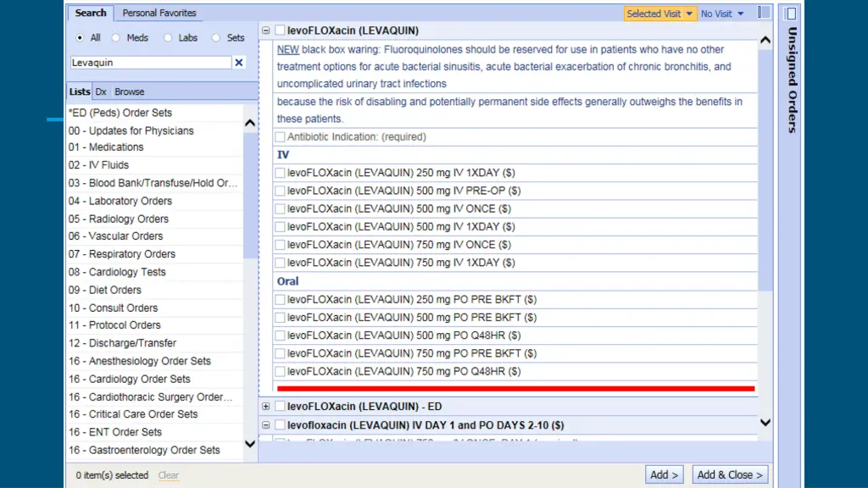The width and height of the screenshot is (868, 488).
Task: Select the Meds radio button
Action: (x=115, y=37)
